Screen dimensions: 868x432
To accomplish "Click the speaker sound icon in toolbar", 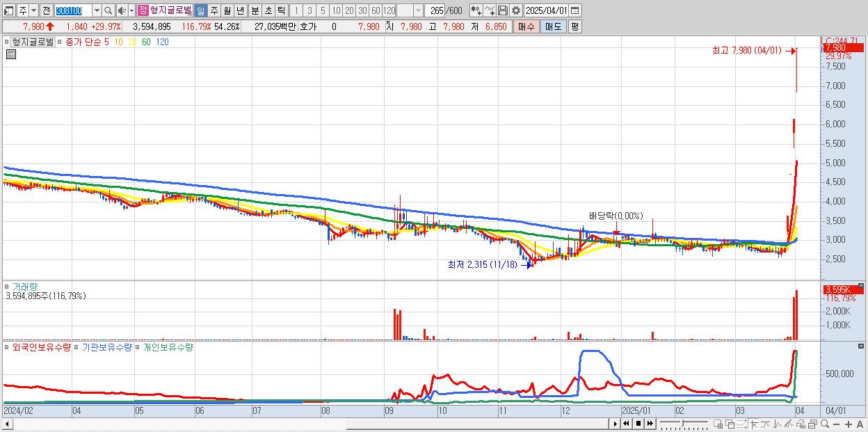I will (122, 10).
